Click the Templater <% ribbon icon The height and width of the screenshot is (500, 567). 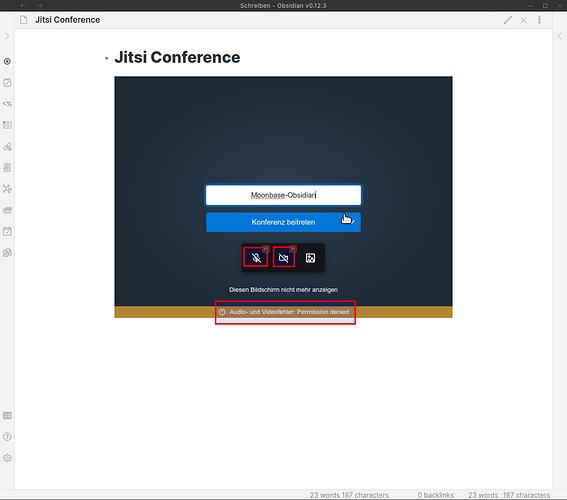(x=7, y=104)
